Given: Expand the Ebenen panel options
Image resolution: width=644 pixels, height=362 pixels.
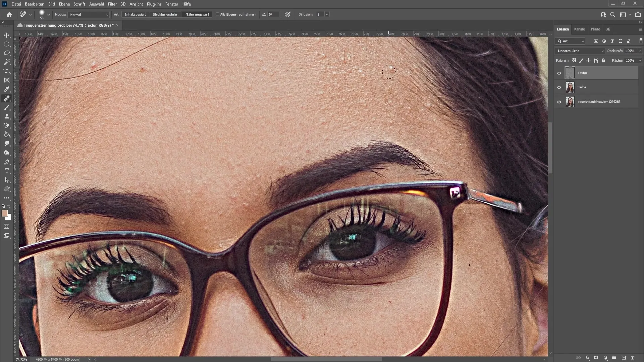Looking at the screenshot, I should [640, 29].
